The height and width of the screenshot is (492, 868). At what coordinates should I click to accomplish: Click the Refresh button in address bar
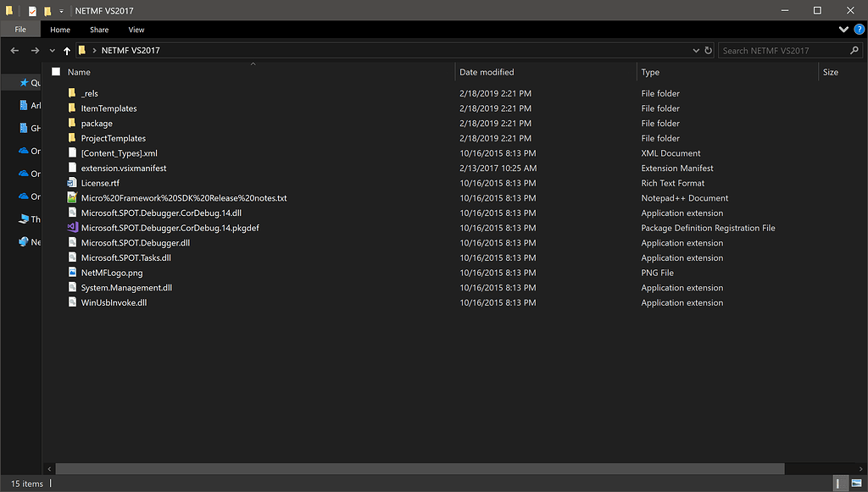coord(708,51)
